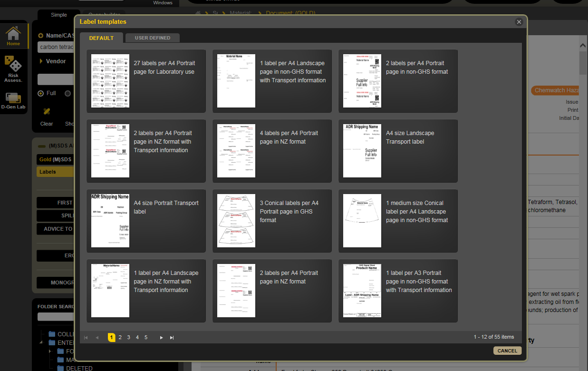Click the Name/CAS plus icon
This screenshot has height=371, width=588.
pyautogui.click(x=40, y=36)
